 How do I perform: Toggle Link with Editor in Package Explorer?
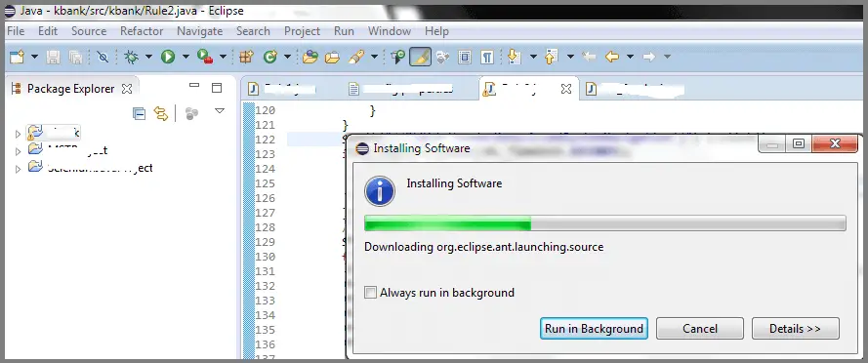[161, 114]
